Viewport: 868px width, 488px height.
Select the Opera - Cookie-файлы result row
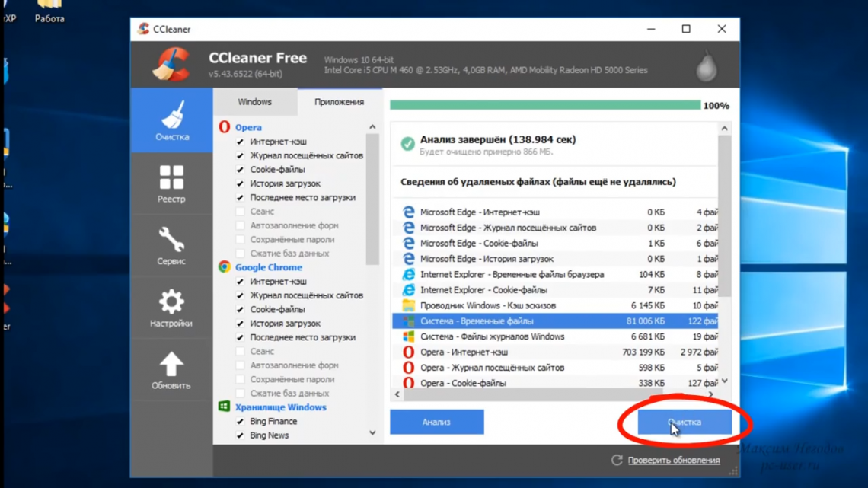(x=555, y=382)
